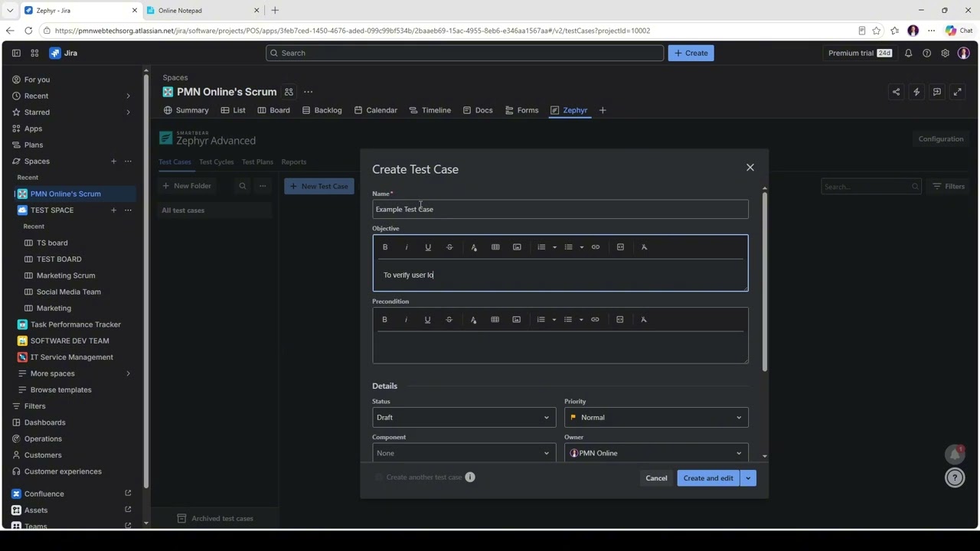
Task: Reload the current browser page
Action: pos(28,31)
